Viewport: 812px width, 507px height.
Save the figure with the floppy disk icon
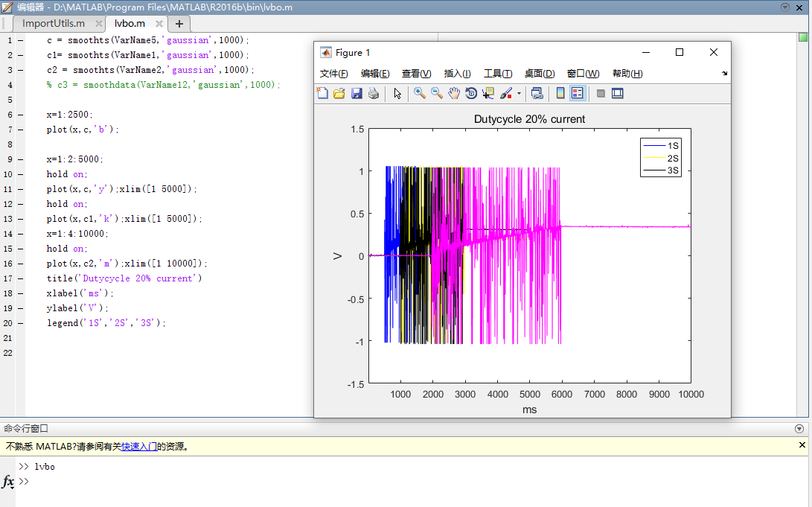[x=357, y=93]
